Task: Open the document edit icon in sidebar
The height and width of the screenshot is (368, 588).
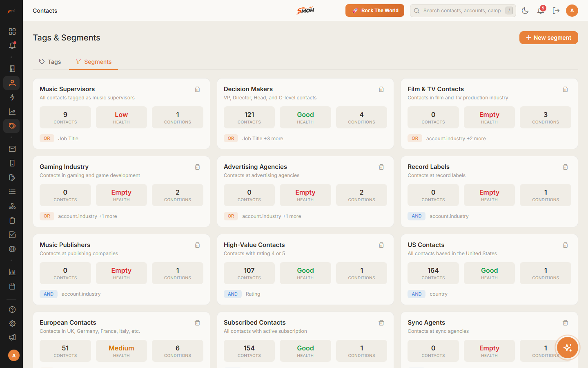Action: tap(12, 177)
